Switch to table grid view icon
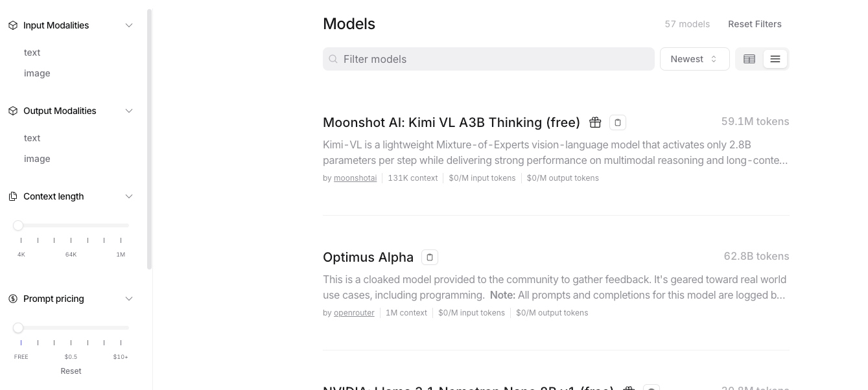The image size is (868, 390). click(x=749, y=59)
